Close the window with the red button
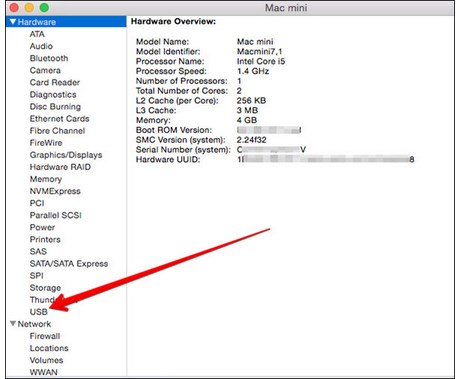The height and width of the screenshot is (379, 457). coord(14,7)
